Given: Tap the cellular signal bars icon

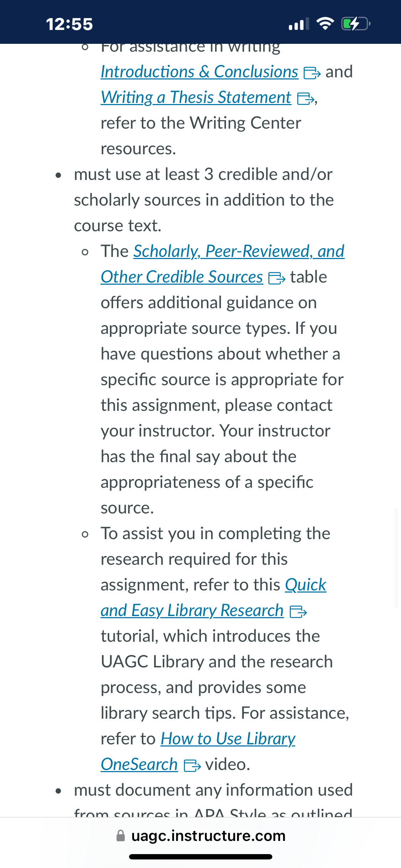Looking at the screenshot, I should [x=299, y=24].
